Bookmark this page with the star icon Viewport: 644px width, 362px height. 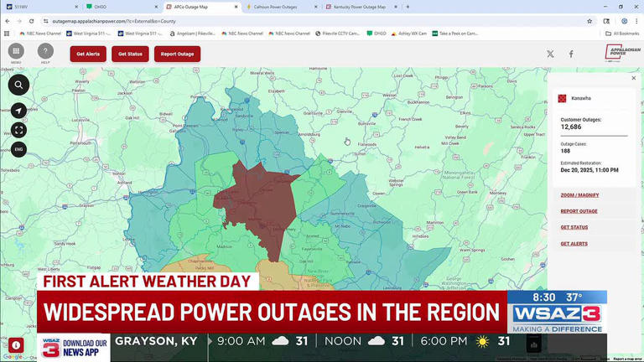(x=589, y=21)
